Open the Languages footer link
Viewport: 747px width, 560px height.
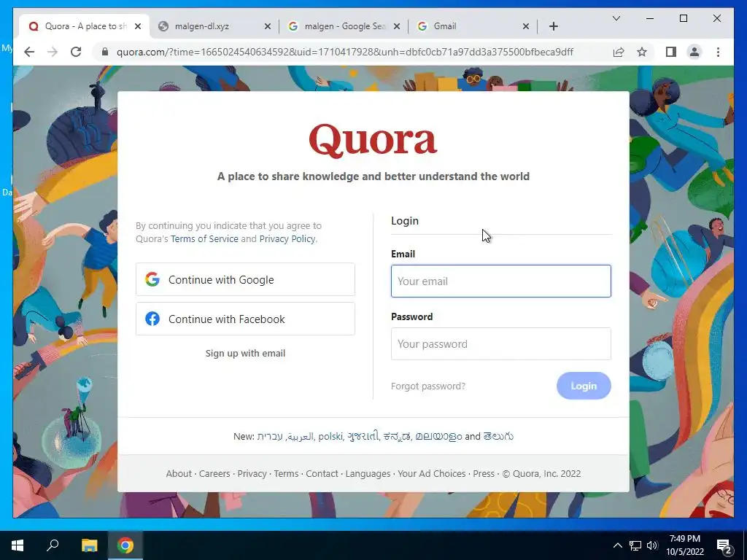(x=368, y=473)
